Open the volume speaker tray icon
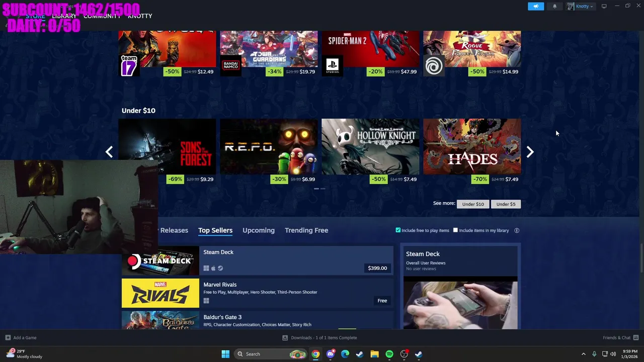The width and height of the screenshot is (644, 362). pyautogui.click(x=613, y=354)
